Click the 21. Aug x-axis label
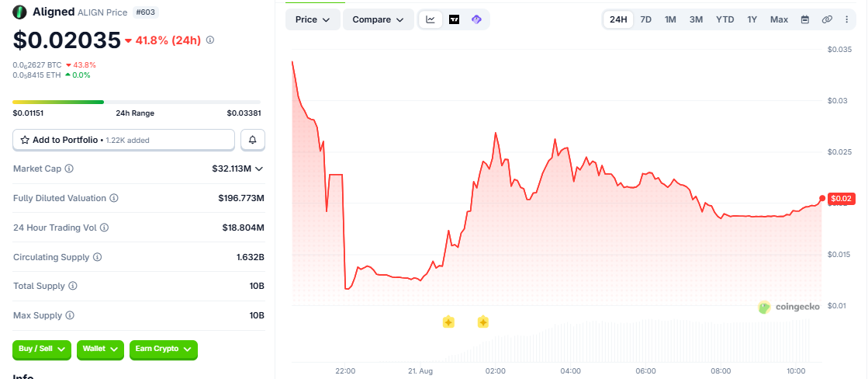 click(419, 370)
